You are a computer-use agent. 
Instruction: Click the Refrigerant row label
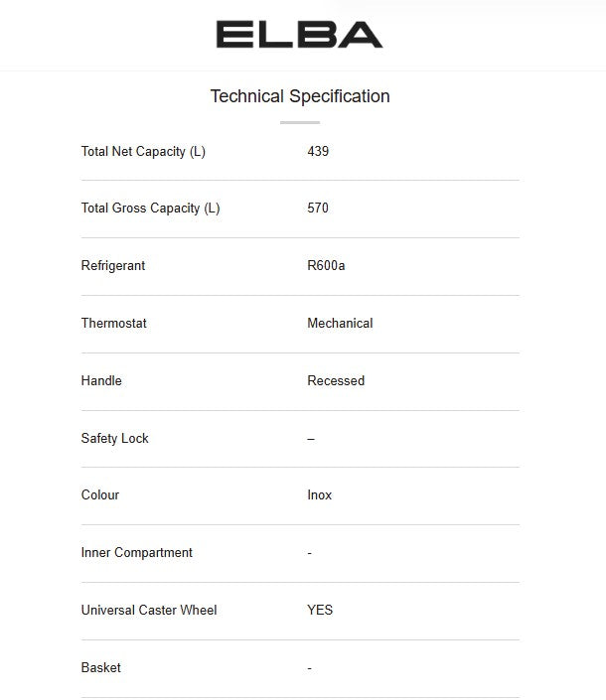pos(113,266)
